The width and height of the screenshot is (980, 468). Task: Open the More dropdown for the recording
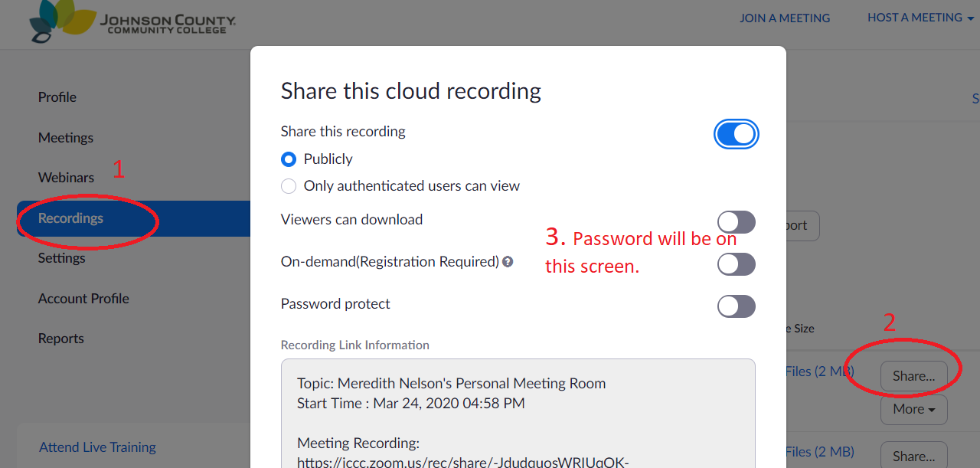click(913, 410)
